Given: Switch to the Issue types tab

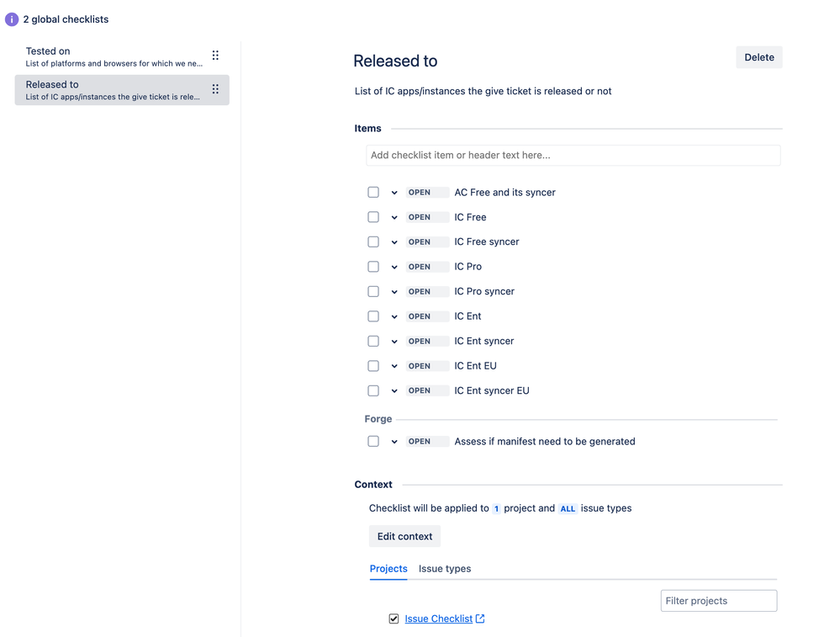Looking at the screenshot, I should coord(445,569).
